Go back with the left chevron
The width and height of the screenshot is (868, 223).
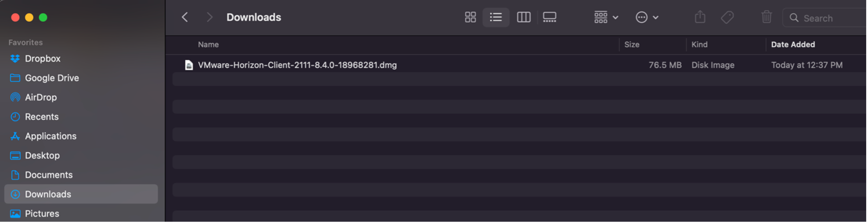coord(185,18)
